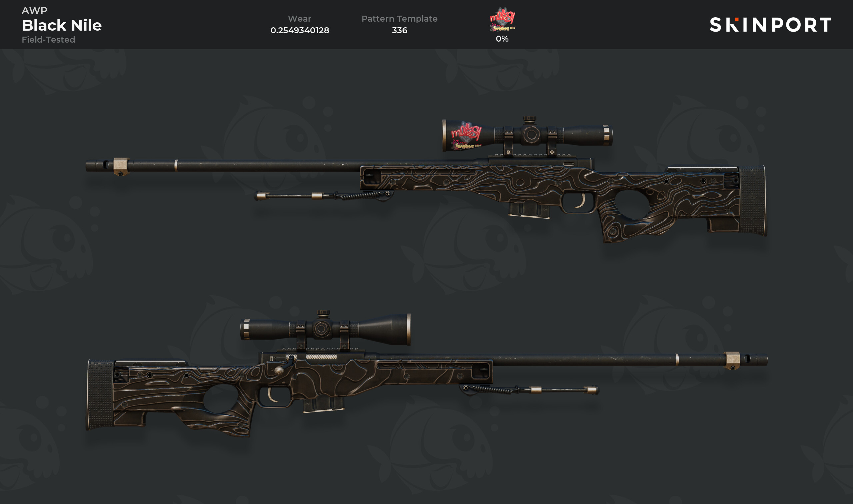Click the Pattern Template heading label
This screenshot has width=853, height=504.
click(399, 19)
